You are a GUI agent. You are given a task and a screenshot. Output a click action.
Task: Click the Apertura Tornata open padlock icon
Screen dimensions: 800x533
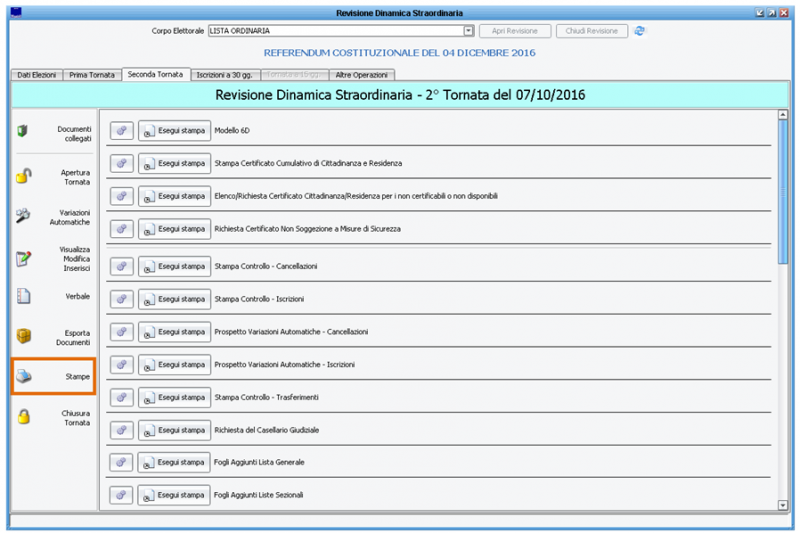23,176
